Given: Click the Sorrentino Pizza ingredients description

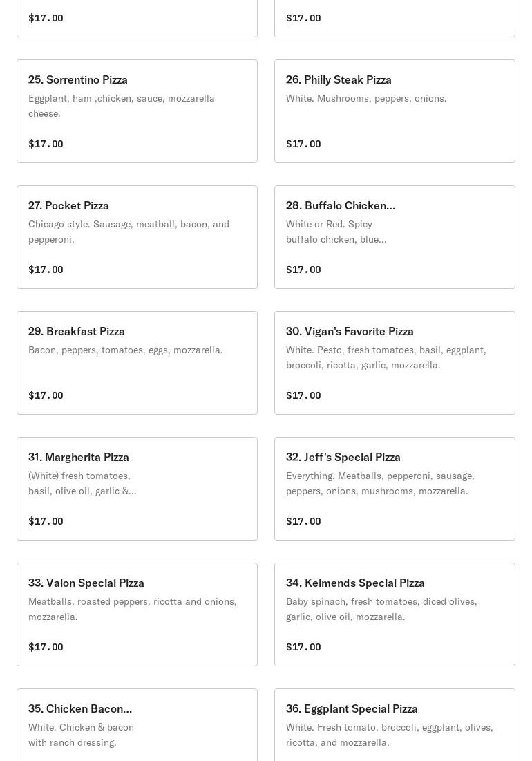Looking at the screenshot, I should pos(122,106).
